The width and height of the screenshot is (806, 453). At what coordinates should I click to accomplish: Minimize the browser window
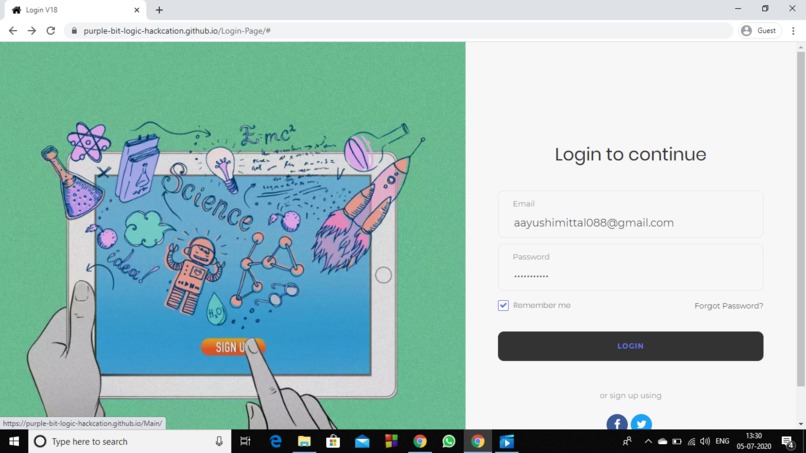tap(738, 9)
